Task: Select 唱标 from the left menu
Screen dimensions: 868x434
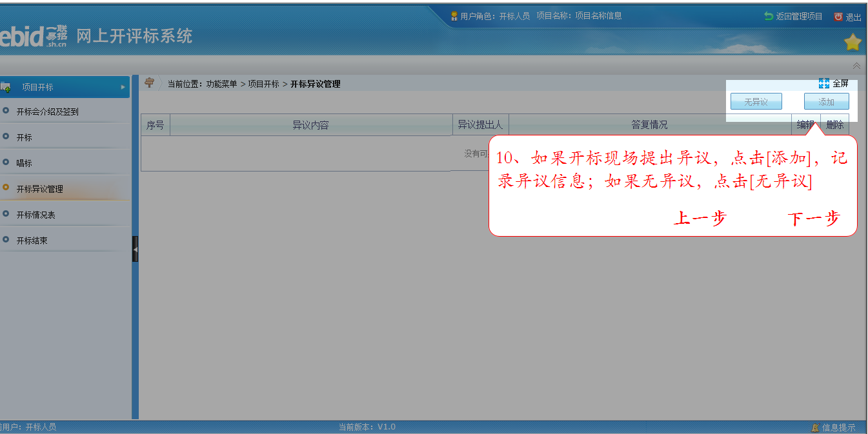Action: [25, 163]
